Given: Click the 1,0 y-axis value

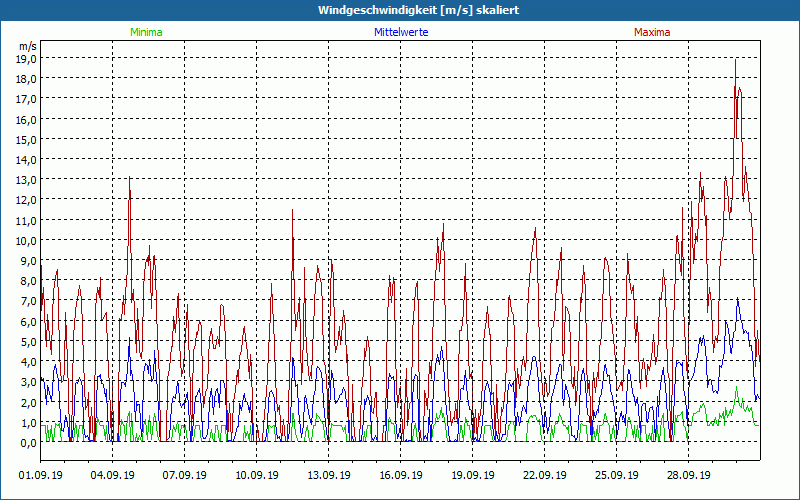Looking at the screenshot, I should click(x=30, y=422).
